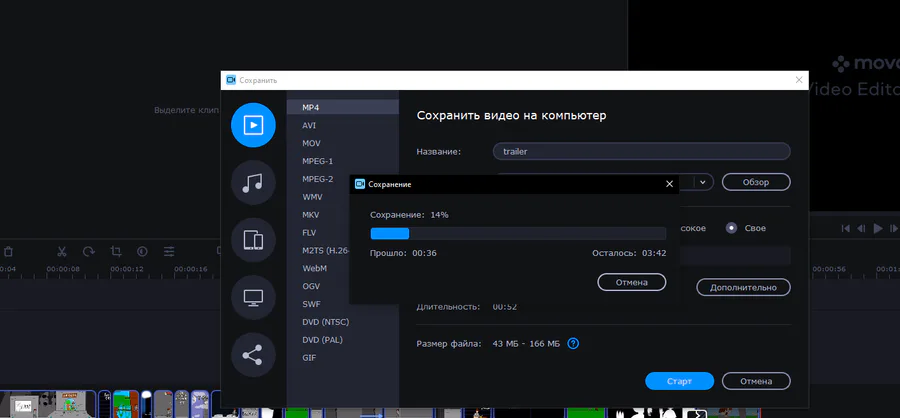
Task: Click the saving progress bar
Action: click(x=518, y=233)
